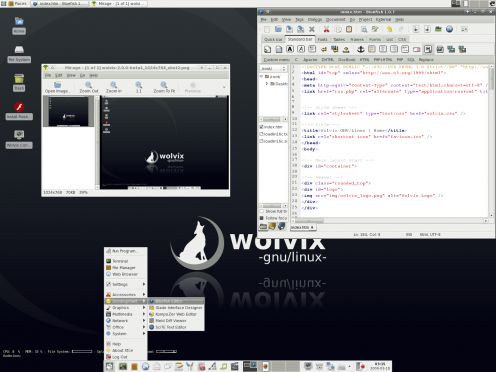Click Run Program in the application menu
This screenshot has height=372, width=496.
125,251
